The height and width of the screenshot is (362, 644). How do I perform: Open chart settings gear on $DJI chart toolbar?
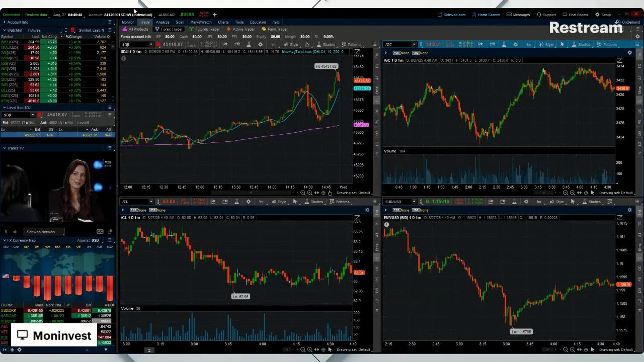click(x=261, y=44)
